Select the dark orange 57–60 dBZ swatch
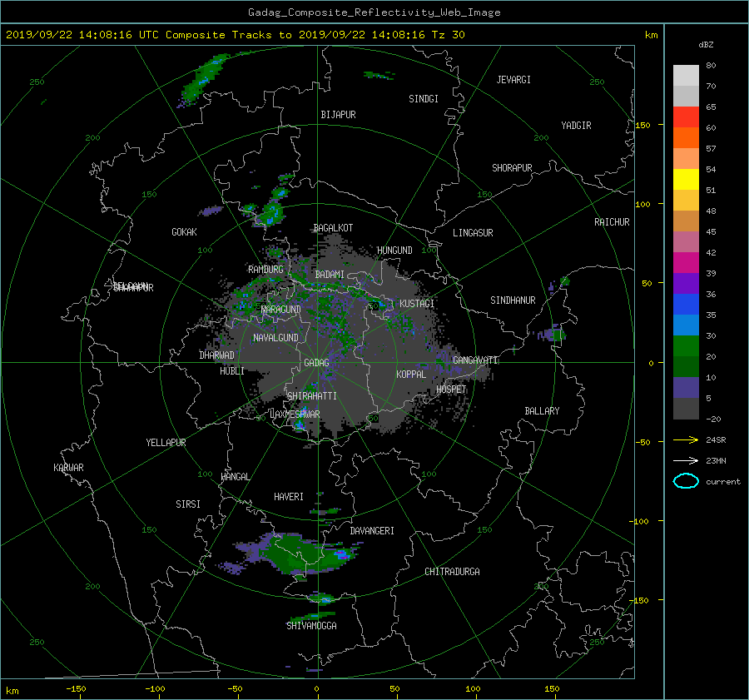Screen dimensions: 749x700 [x=686, y=137]
